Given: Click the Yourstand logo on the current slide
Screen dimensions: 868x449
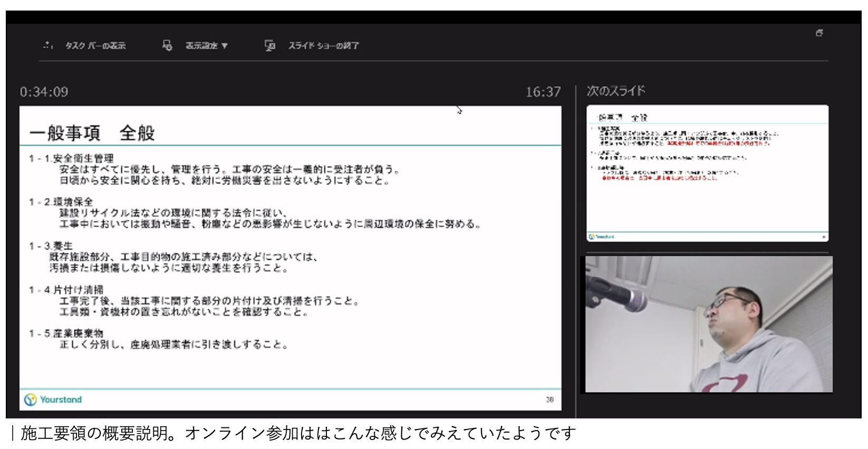Looking at the screenshot, I should click(53, 399).
